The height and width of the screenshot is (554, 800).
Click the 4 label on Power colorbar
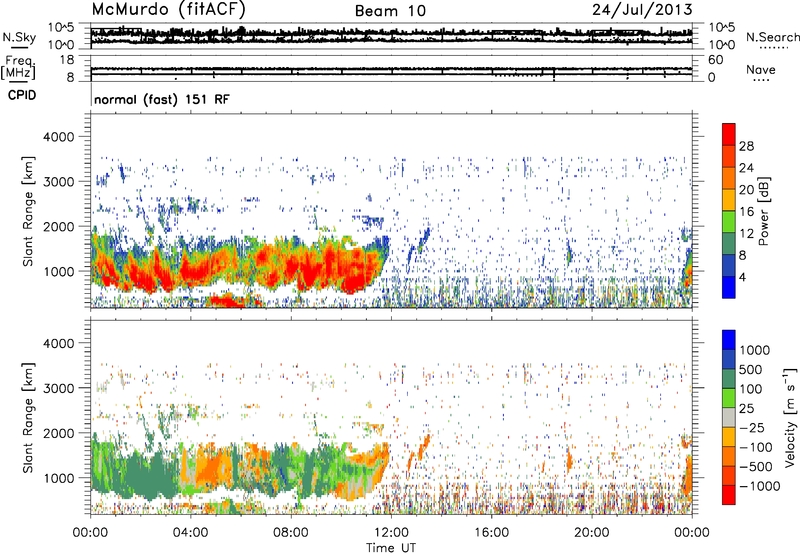(742, 278)
